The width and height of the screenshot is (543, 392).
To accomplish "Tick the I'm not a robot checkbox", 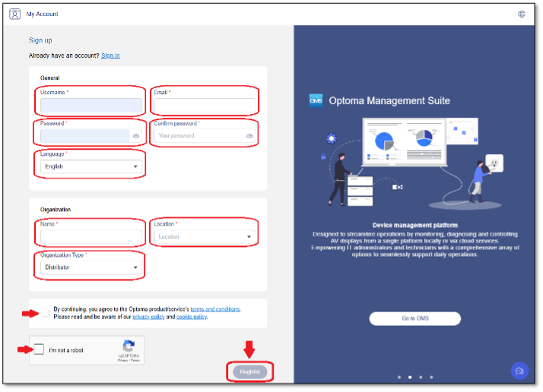I will 39,349.
